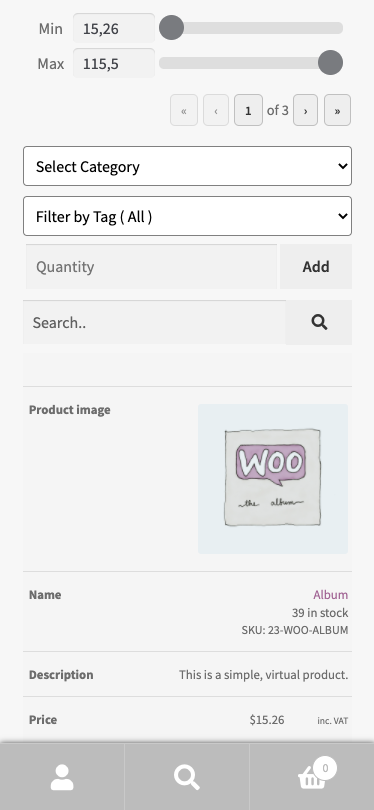Go to next page arrow

pyautogui.click(x=305, y=110)
